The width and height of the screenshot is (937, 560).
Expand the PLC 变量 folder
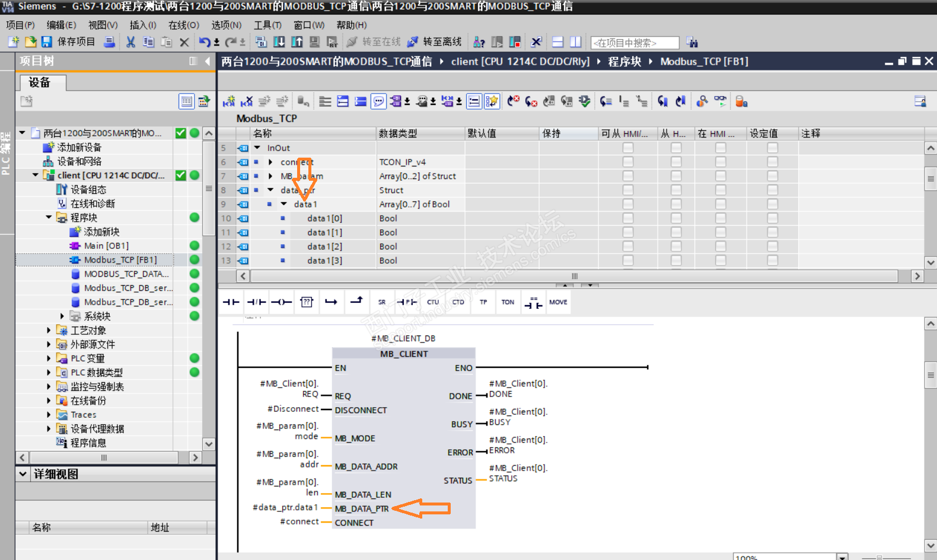pyautogui.click(x=49, y=358)
